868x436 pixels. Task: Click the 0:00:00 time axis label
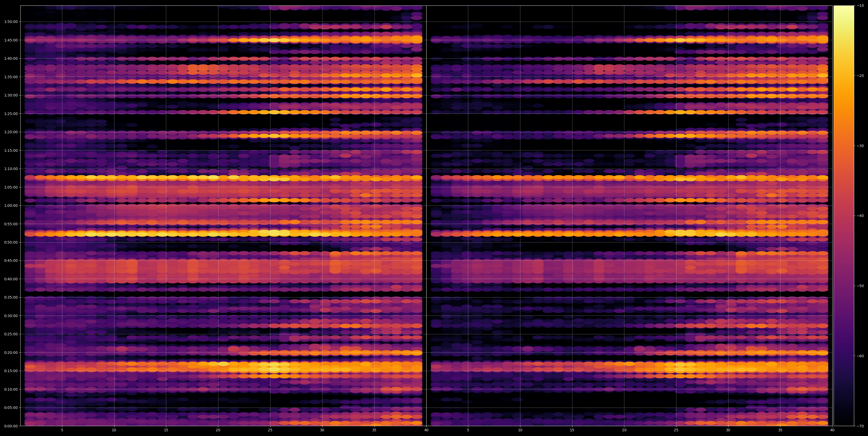[x=11, y=426]
